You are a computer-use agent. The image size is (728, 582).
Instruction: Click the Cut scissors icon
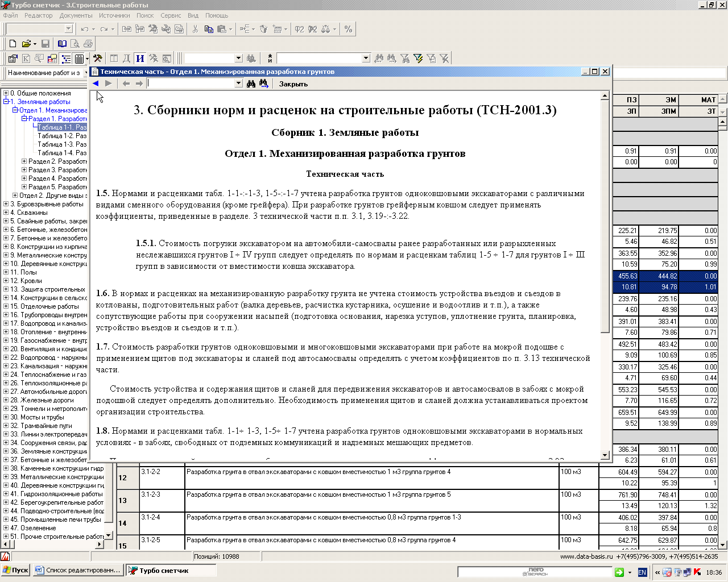(195, 29)
